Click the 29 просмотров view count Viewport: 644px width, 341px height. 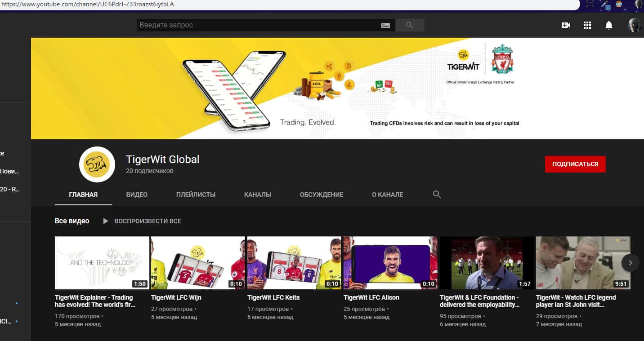[x=557, y=316]
